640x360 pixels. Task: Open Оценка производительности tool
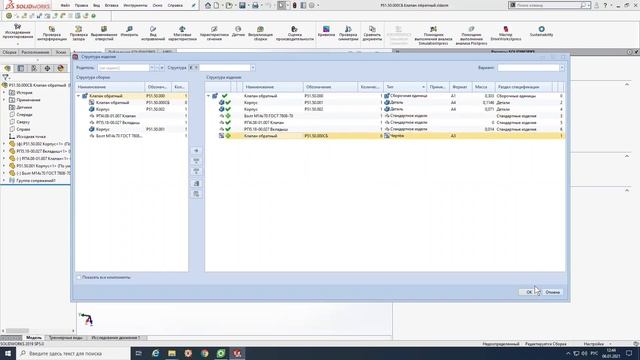click(295, 33)
